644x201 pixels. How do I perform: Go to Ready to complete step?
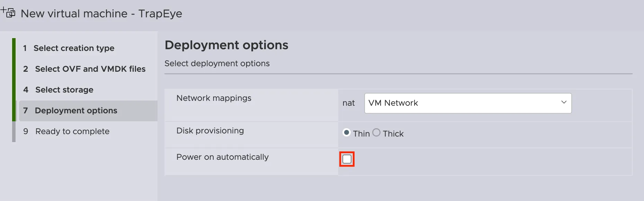pos(72,131)
